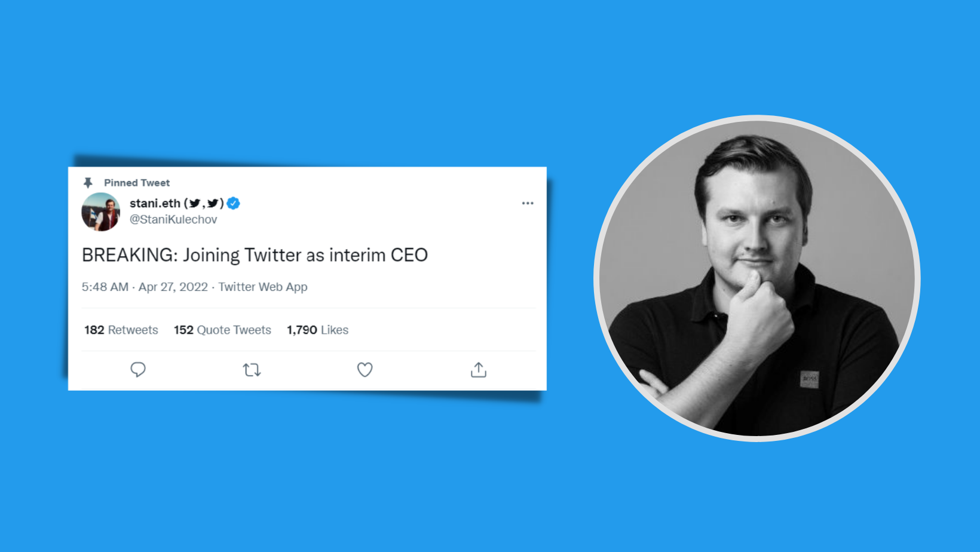Click the stani.eth profile avatar thumbnail
The image size is (980, 552).
click(100, 212)
